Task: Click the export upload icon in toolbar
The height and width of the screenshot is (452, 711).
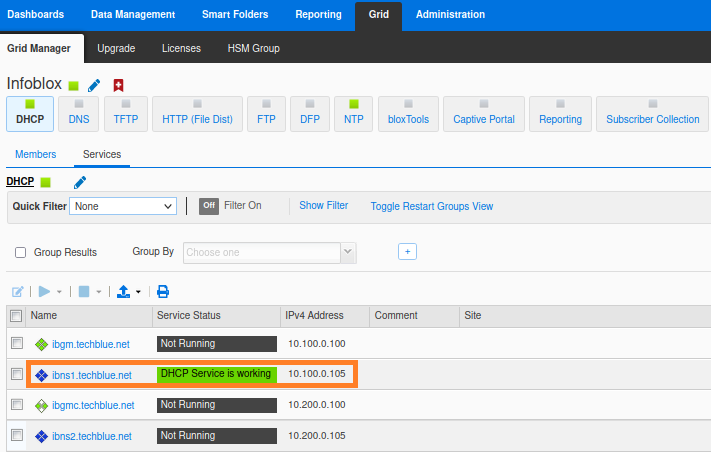Action: click(x=123, y=292)
